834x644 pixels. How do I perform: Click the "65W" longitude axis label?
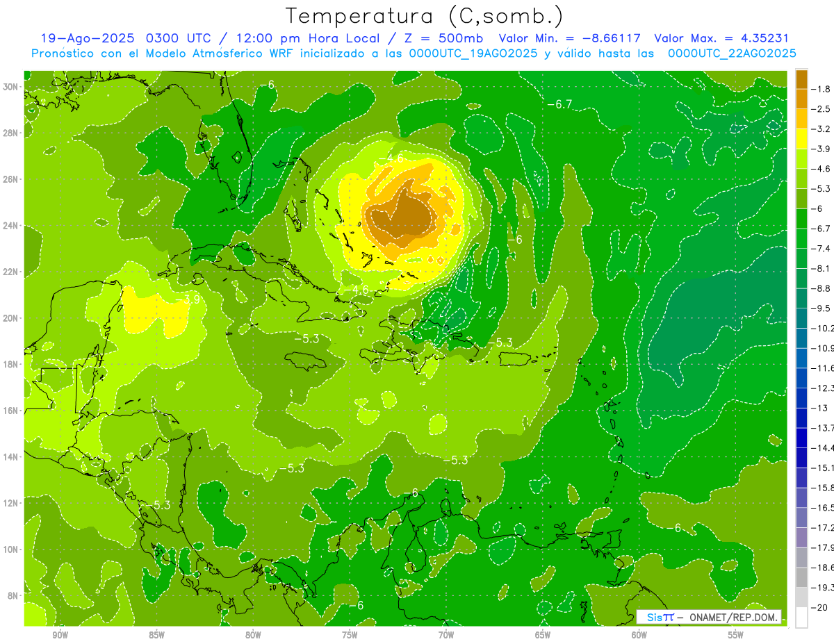543,635
